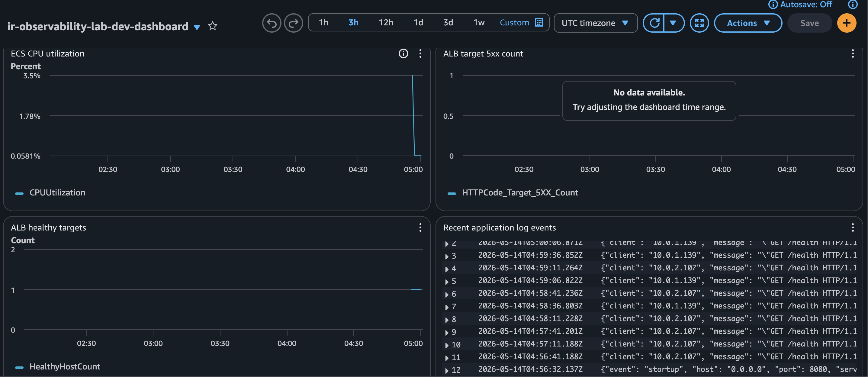The width and height of the screenshot is (868, 377).
Task: Click the ALB target 5xx count title
Action: 483,53
